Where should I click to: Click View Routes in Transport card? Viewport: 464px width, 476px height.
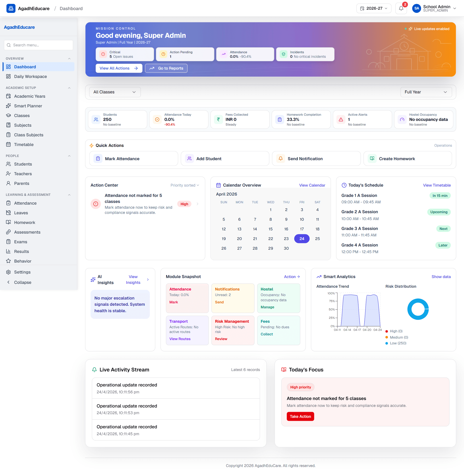[x=180, y=339]
